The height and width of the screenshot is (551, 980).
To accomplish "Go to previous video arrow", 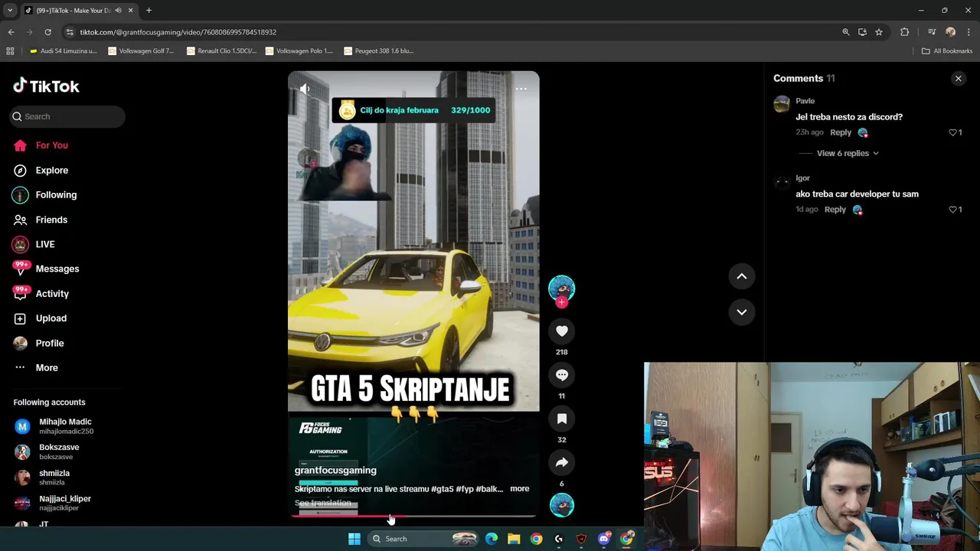I will click(x=741, y=276).
